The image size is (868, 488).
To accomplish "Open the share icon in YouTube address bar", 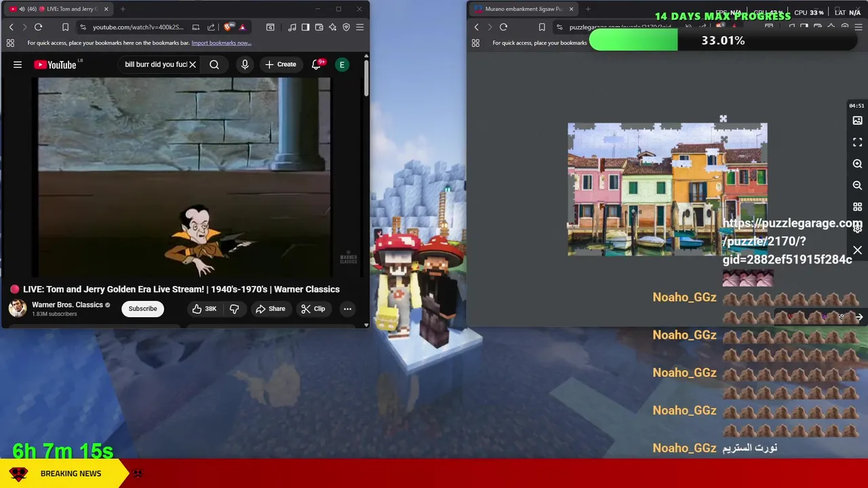I will pyautogui.click(x=211, y=27).
